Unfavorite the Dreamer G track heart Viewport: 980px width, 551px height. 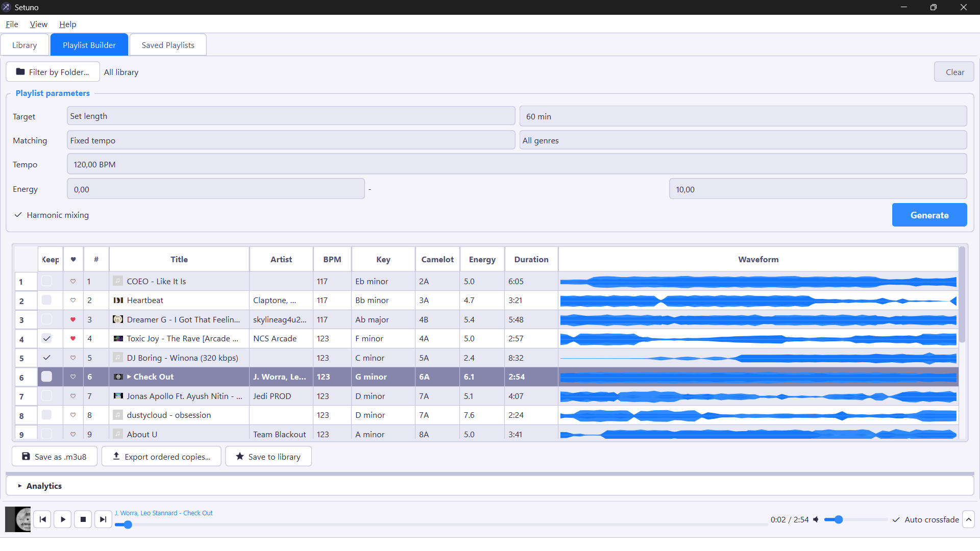tap(73, 319)
